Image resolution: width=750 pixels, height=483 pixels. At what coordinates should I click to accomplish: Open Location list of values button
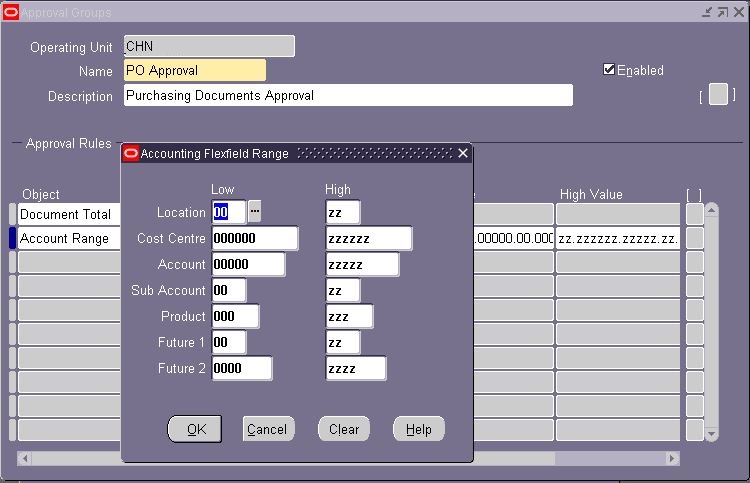pyautogui.click(x=254, y=211)
